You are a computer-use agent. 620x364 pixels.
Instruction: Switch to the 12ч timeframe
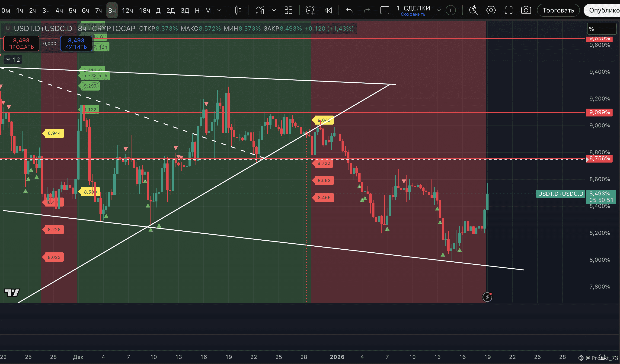tap(128, 10)
